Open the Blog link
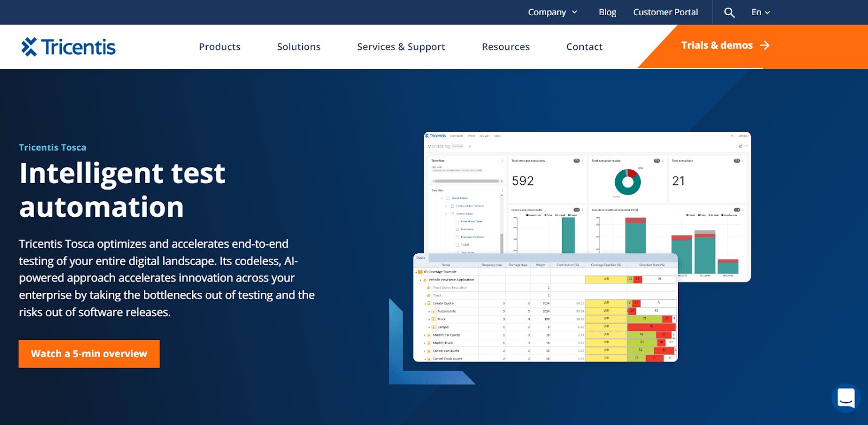The image size is (868, 425). click(607, 12)
